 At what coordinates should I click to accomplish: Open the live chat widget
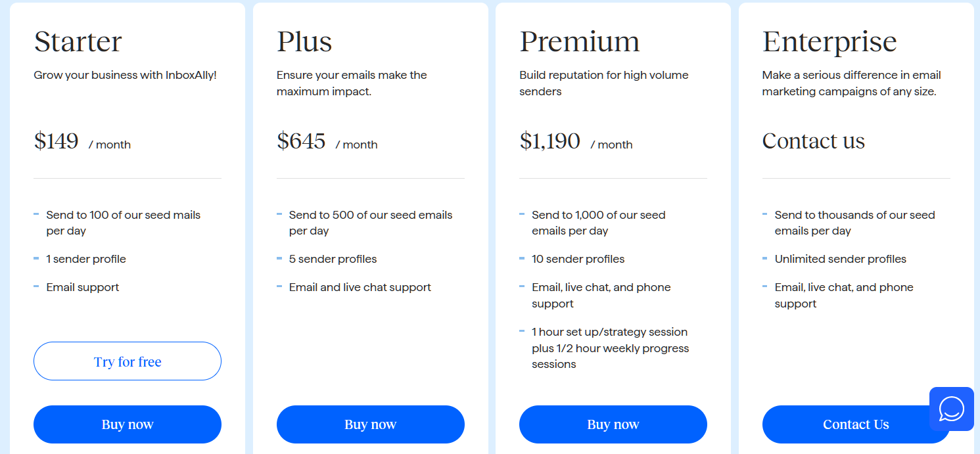pyautogui.click(x=951, y=409)
